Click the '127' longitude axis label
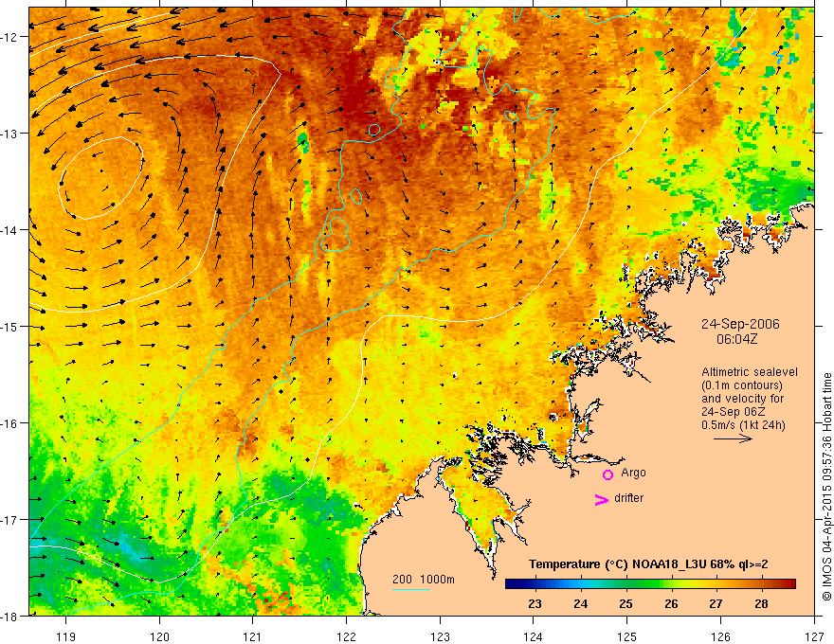834x644 pixels. tap(814, 636)
